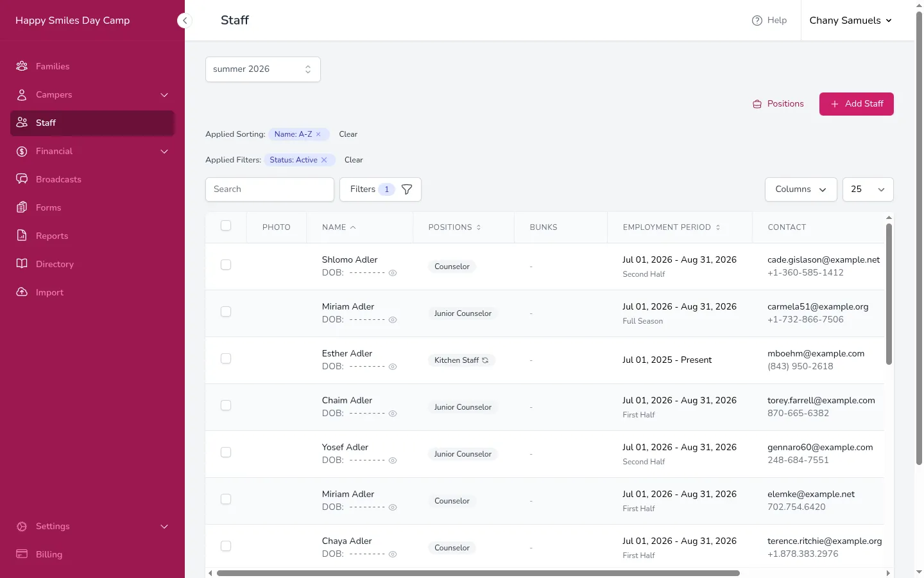
Task: Click the Positions icon near Add Staff
Action: 757,104
